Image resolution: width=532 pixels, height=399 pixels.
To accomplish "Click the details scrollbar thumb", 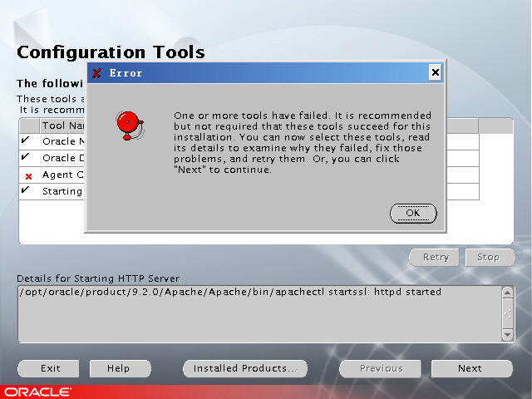I will coord(508,313).
